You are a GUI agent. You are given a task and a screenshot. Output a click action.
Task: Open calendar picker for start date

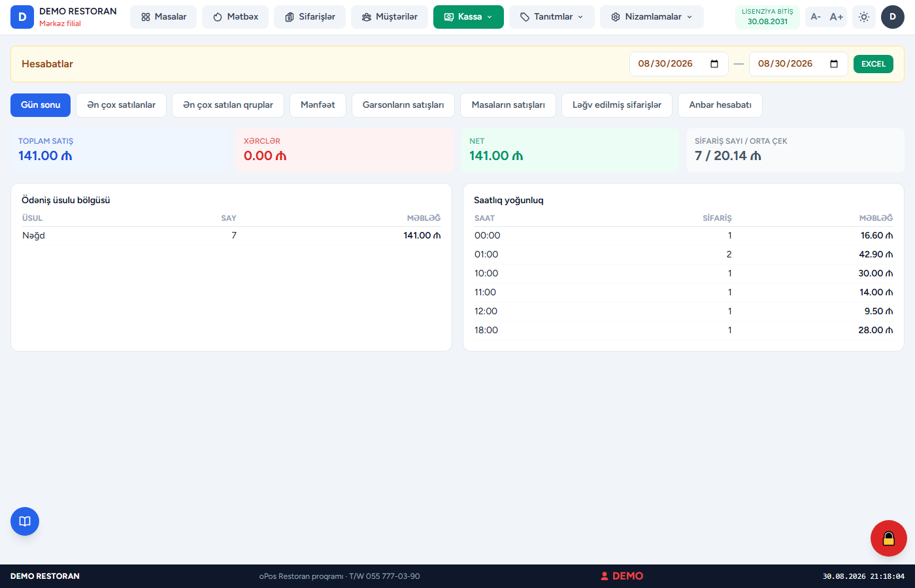(714, 64)
